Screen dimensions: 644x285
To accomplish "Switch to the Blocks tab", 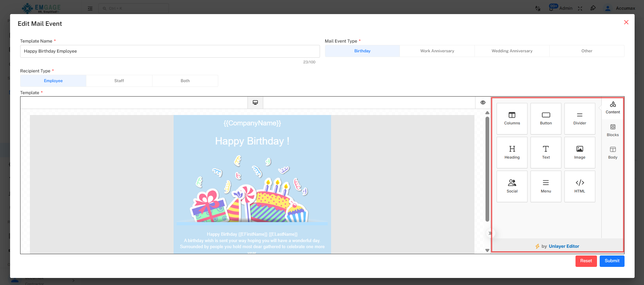I will (612, 130).
